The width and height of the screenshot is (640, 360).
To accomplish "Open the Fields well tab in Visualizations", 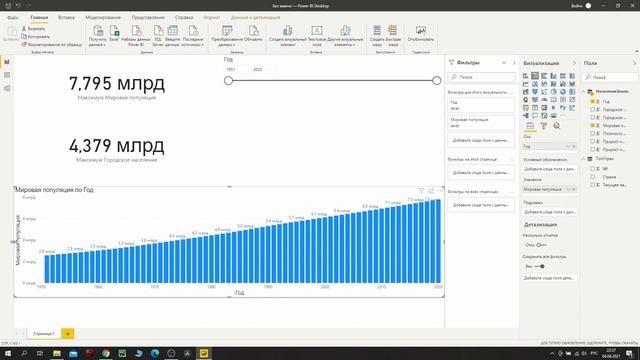I will (x=530, y=126).
